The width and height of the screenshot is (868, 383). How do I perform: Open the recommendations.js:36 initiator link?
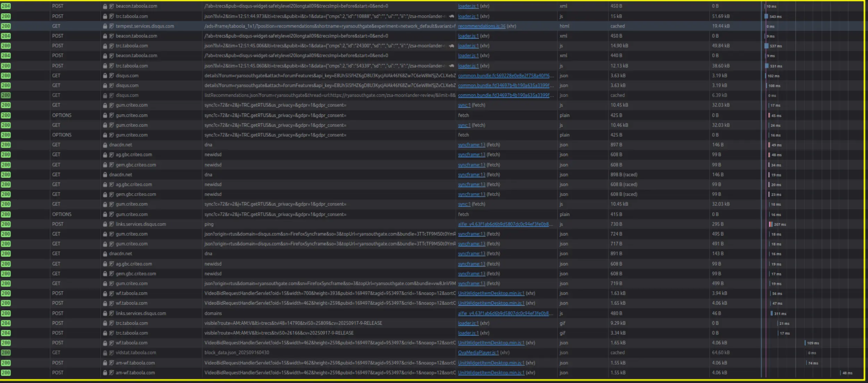[482, 26]
